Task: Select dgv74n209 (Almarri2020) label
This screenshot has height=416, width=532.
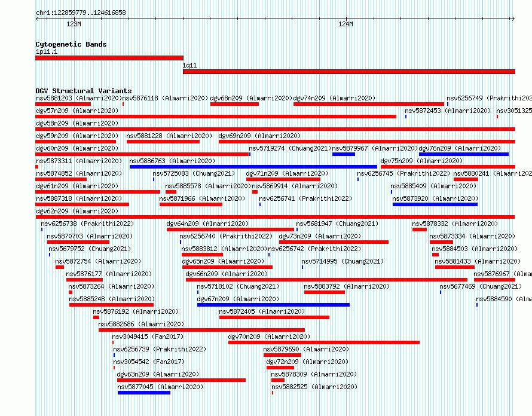Action: click(334, 98)
